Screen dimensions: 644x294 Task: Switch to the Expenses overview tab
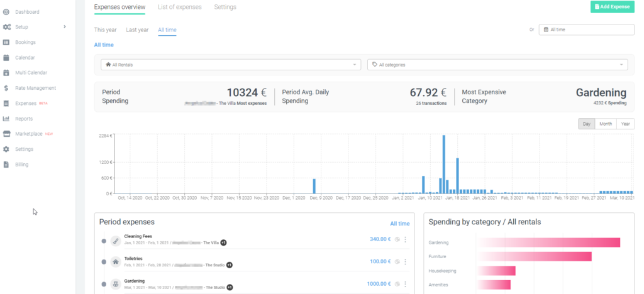point(119,7)
